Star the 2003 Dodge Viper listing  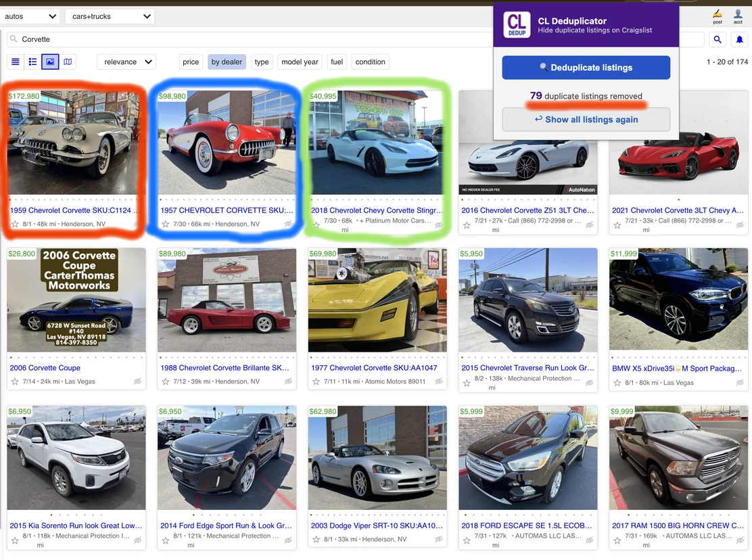point(316,540)
